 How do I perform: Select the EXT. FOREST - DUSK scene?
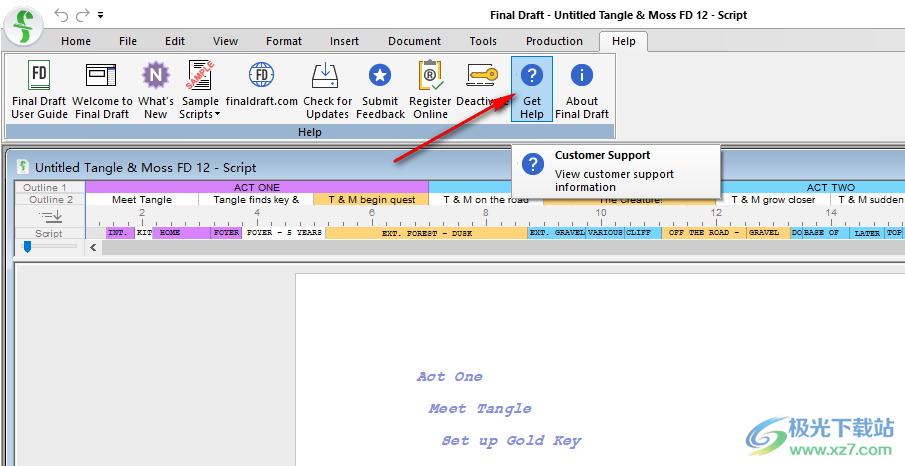coord(427,233)
